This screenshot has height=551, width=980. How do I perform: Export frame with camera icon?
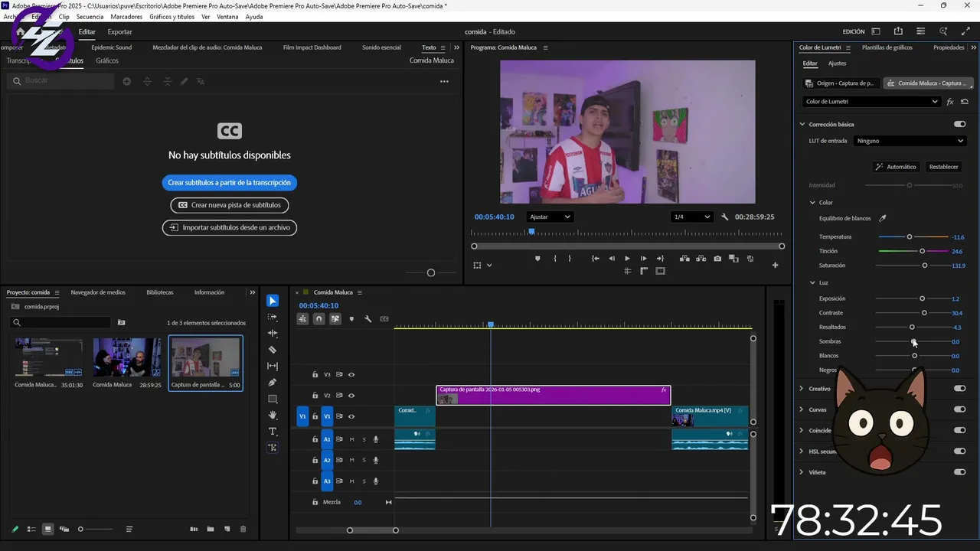click(x=717, y=259)
